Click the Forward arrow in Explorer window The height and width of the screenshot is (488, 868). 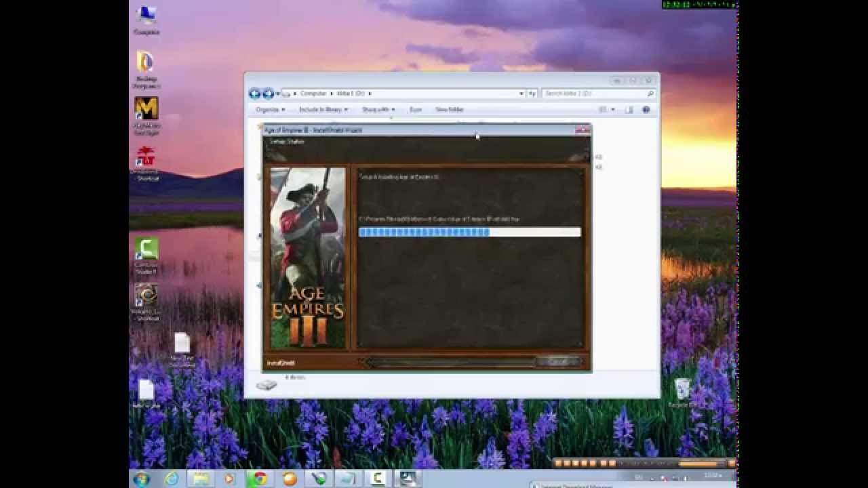coord(268,94)
